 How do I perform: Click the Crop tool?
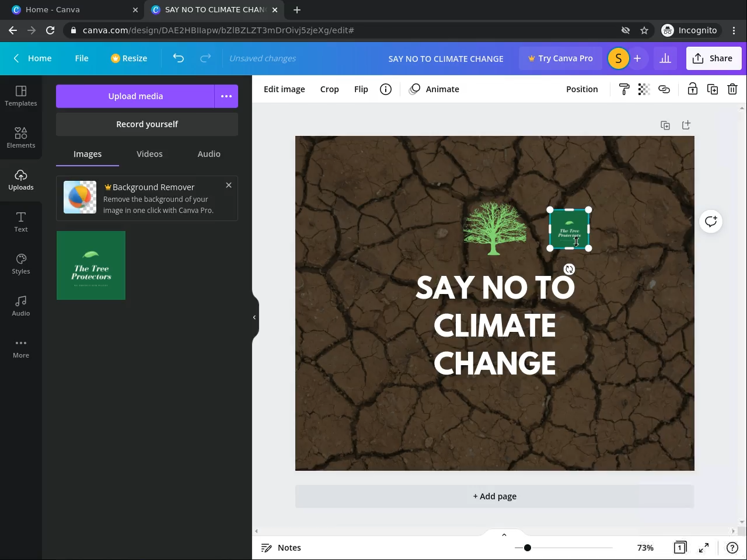(x=330, y=89)
